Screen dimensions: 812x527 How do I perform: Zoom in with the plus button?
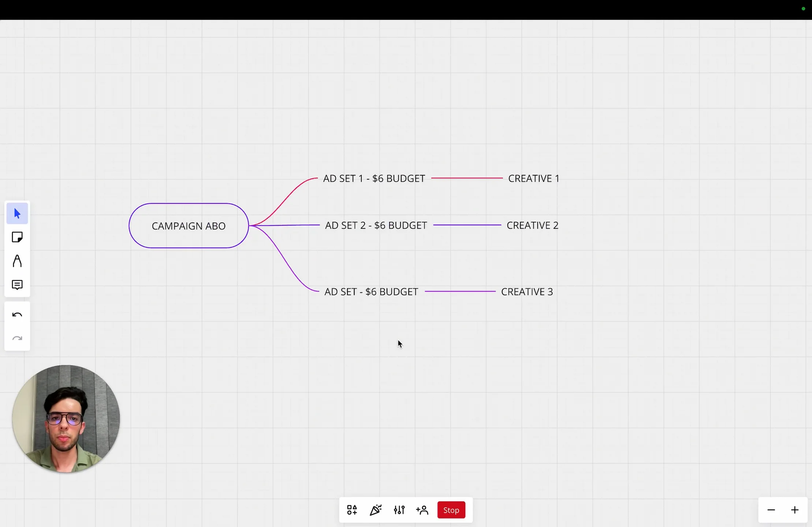(x=794, y=510)
